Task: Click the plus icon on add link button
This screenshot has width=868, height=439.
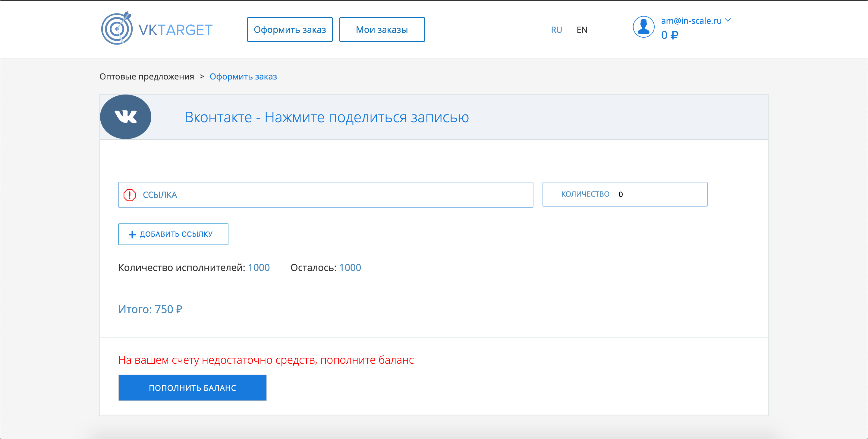Action: (x=132, y=234)
